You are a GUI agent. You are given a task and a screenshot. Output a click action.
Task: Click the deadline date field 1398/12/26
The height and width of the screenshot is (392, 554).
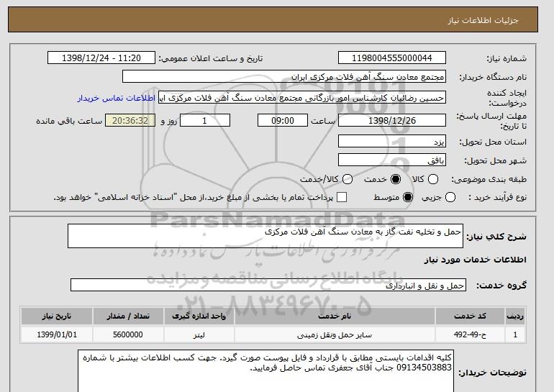392,120
